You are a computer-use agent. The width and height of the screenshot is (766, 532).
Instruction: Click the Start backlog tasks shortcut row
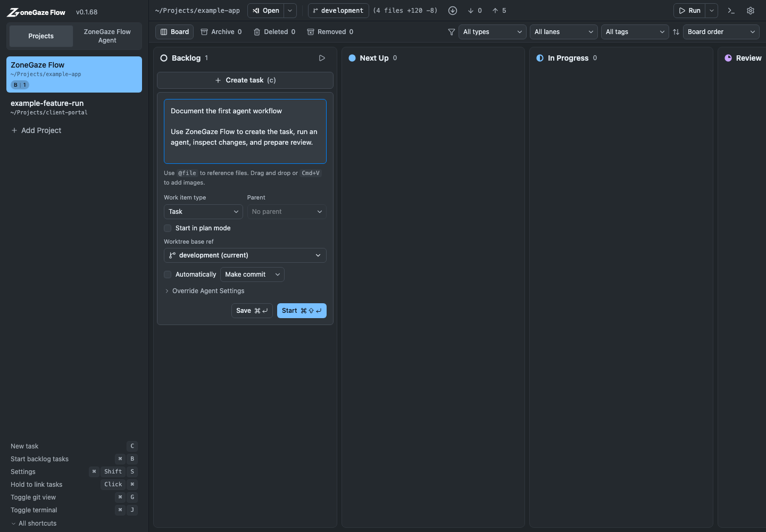pyautogui.click(x=74, y=459)
